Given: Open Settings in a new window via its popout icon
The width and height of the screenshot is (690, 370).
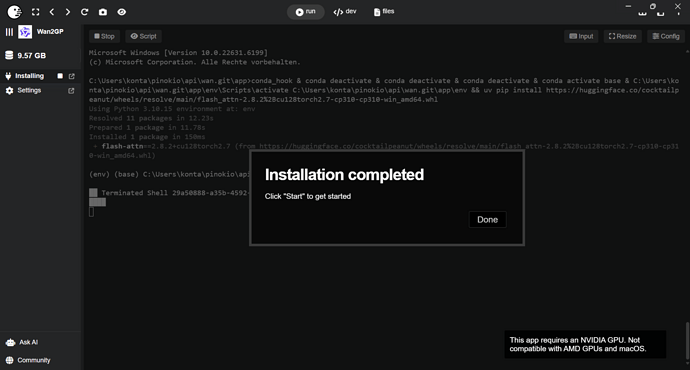Looking at the screenshot, I should click(71, 91).
